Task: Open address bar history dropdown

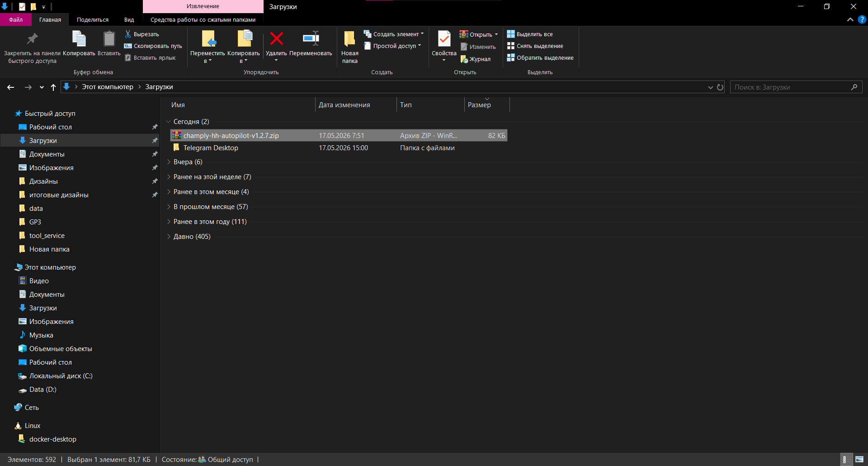Action: [x=710, y=87]
